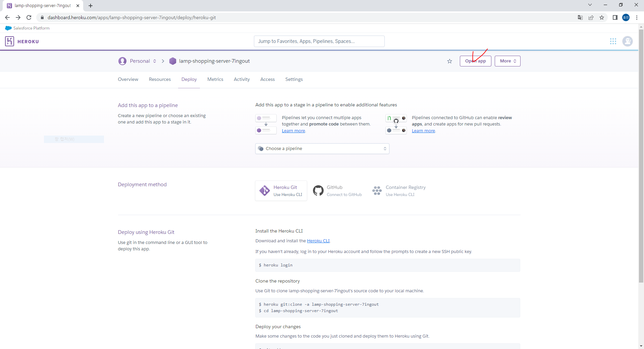
Task: Select the Container Registry icon
Action: click(377, 191)
